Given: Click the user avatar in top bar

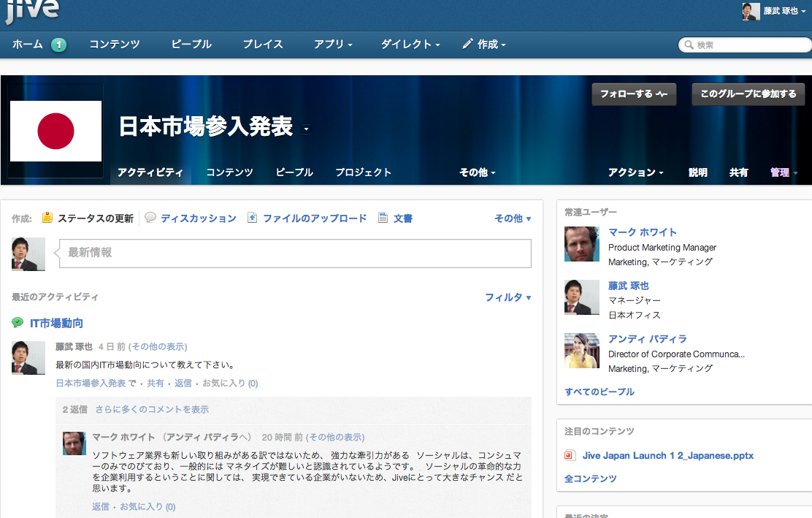Looking at the screenshot, I should 751,11.
